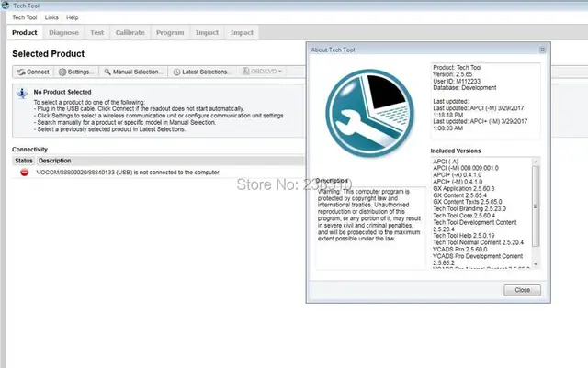The image size is (588, 368).
Task: Click the Close button in the About dialog
Action: (522, 290)
